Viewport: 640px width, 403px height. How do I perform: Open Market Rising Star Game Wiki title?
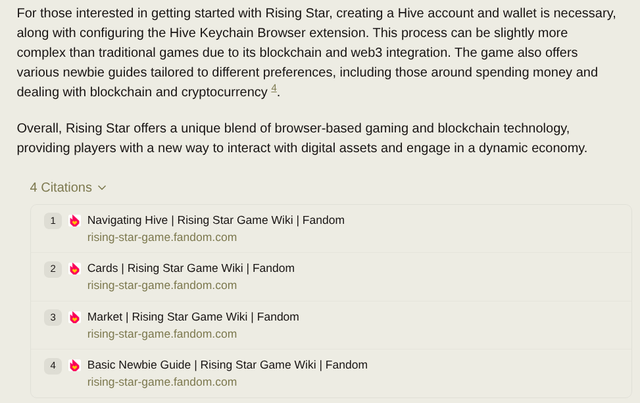click(x=193, y=317)
